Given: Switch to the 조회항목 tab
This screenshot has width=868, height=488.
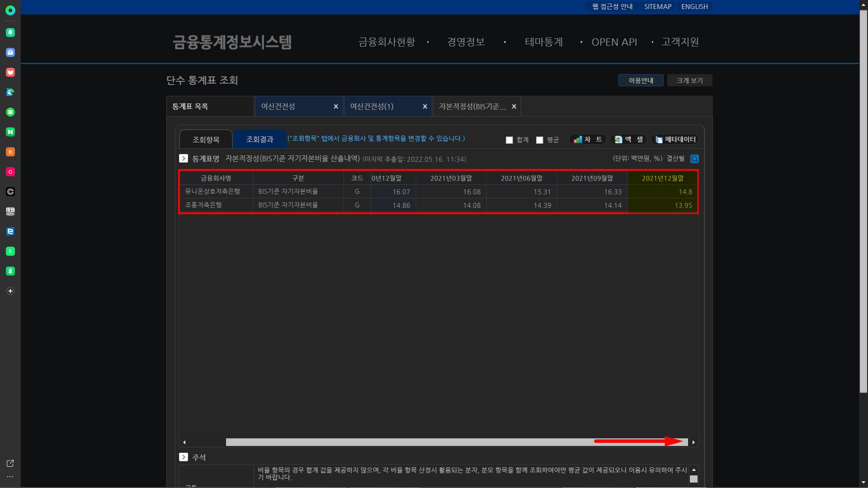Looking at the screenshot, I should pos(206,140).
